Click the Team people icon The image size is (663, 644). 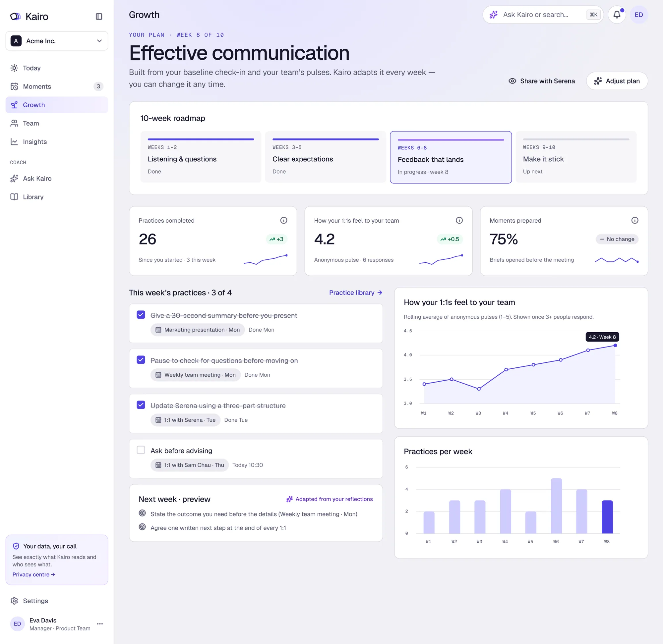[x=14, y=123]
